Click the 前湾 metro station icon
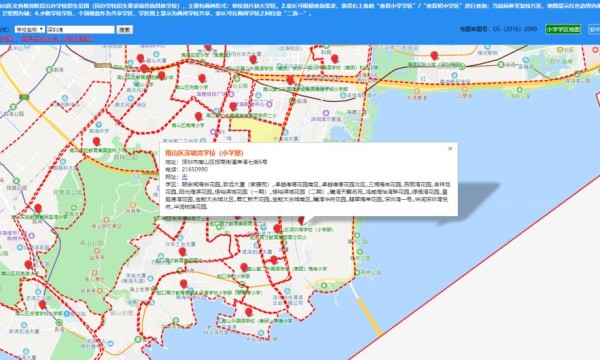This screenshot has height=360, width=600. (49, 70)
